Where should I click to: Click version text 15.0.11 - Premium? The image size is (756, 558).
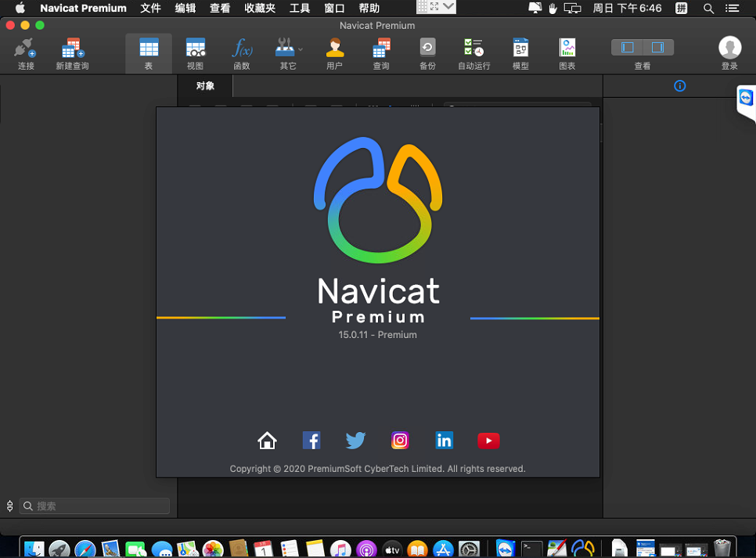(x=377, y=335)
